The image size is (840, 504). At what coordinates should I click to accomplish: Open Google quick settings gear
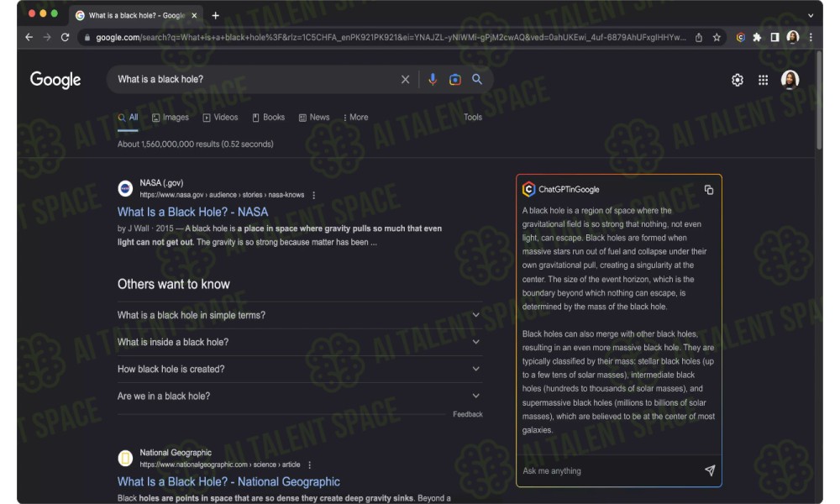(x=738, y=80)
